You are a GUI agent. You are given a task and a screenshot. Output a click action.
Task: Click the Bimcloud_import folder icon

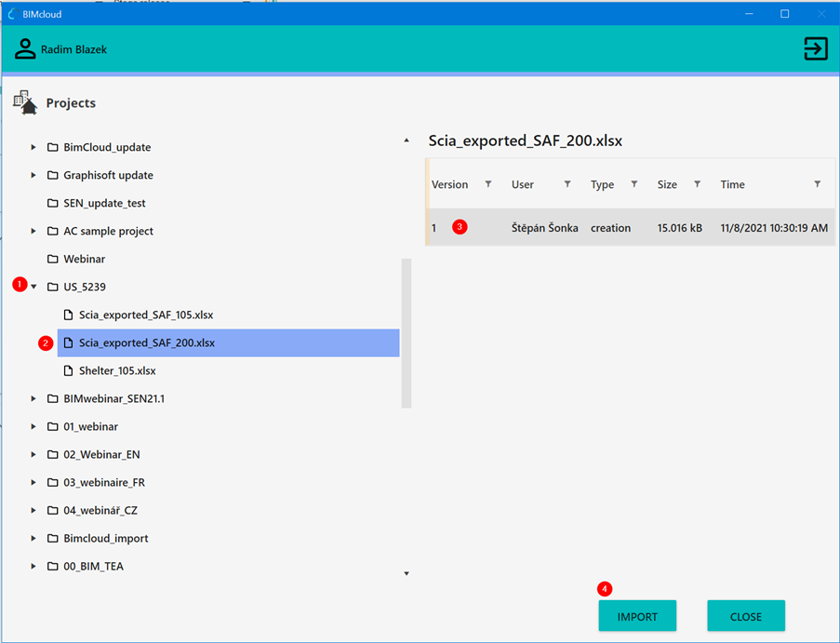tap(52, 538)
